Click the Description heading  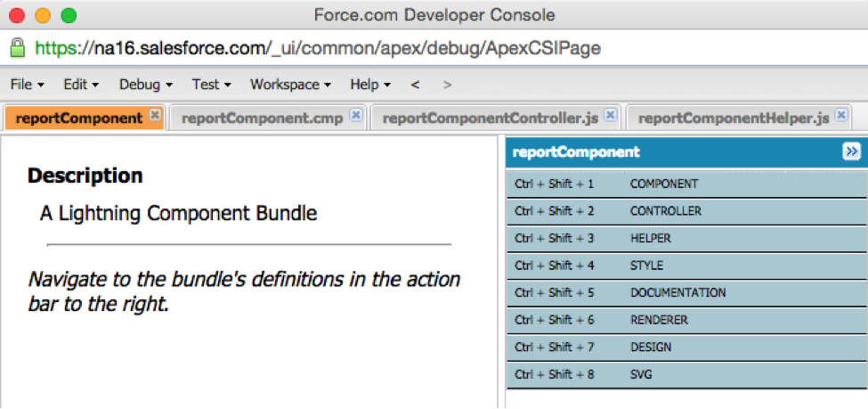tap(85, 176)
